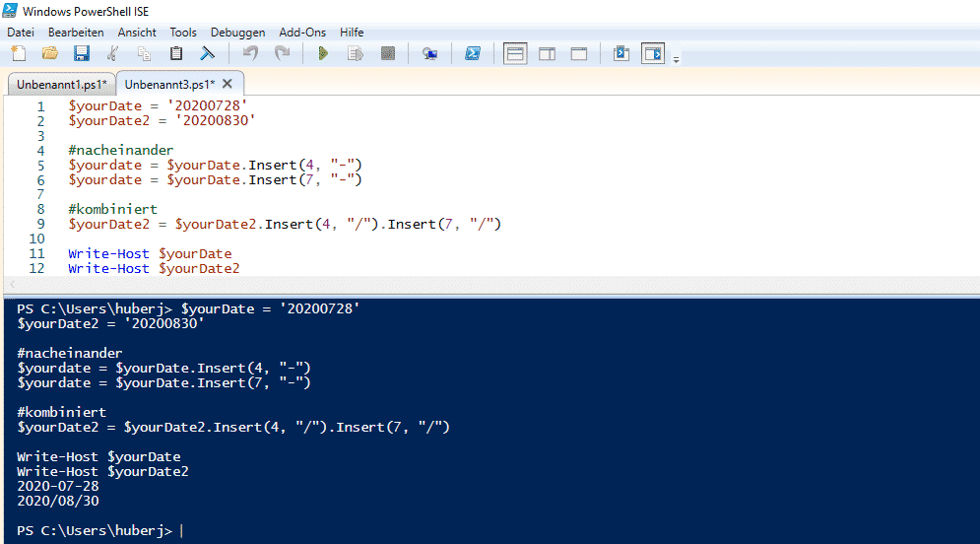Image resolution: width=980 pixels, height=544 pixels.
Task: Toggle the Commands add-on pane
Action: click(x=653, y=54)
